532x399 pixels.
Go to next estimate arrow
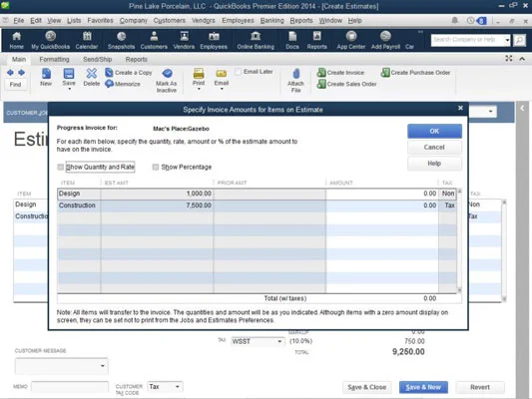[x=21, y=73]
